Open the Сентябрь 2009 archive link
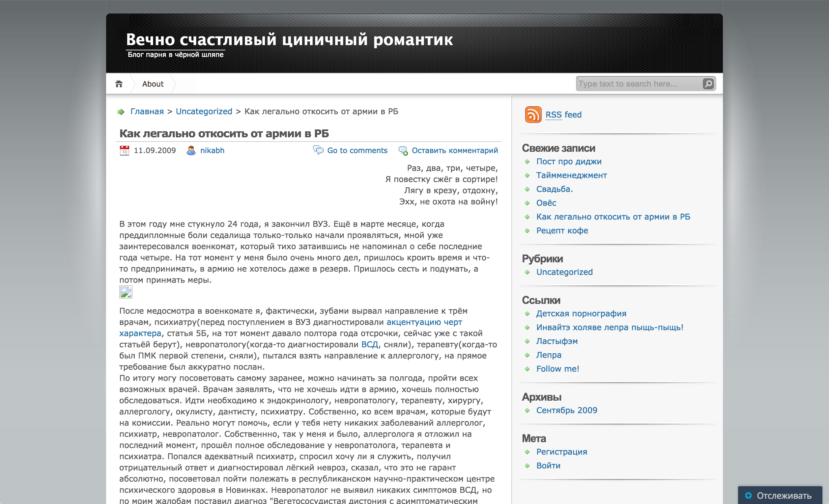This screenshot has height=504, width=829. [567, 410]
